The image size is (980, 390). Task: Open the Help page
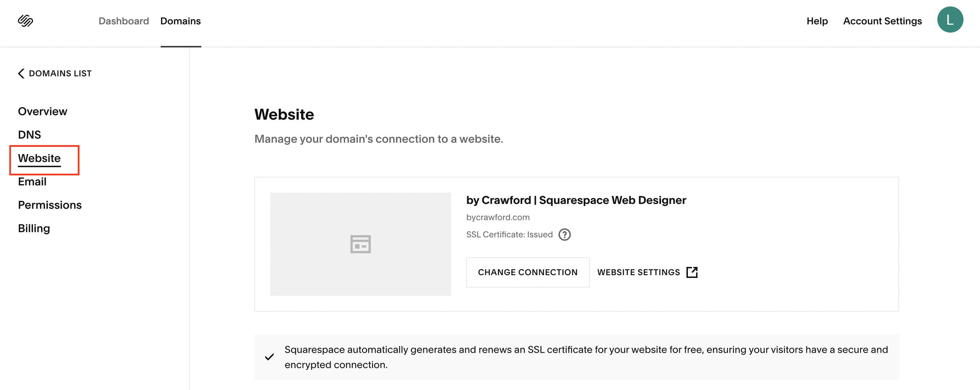(x=817, y=21)
